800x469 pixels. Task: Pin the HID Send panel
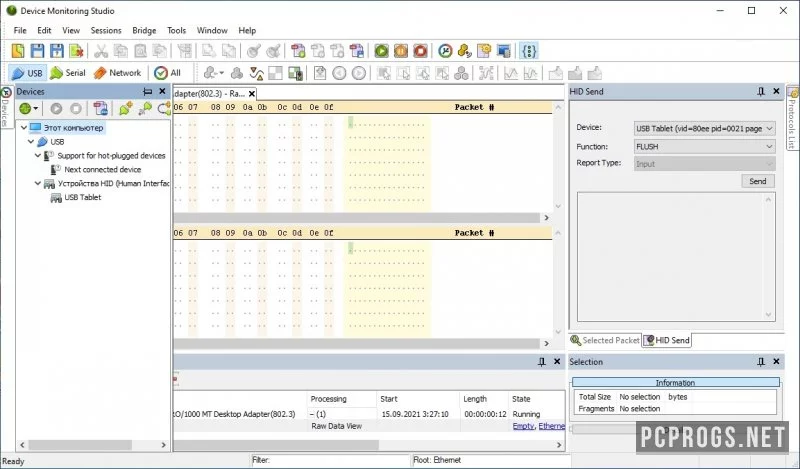(761, 91)
